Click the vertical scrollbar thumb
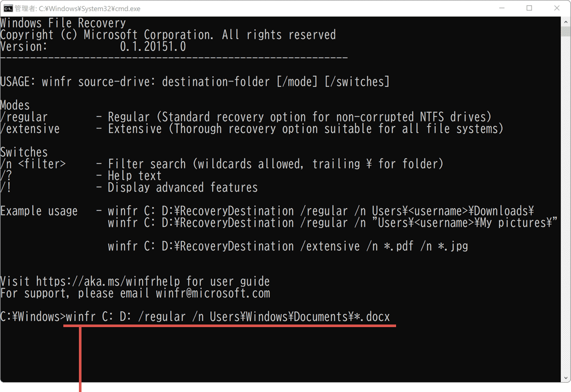This screenshot has height=392, width=571. pos(566,32)
